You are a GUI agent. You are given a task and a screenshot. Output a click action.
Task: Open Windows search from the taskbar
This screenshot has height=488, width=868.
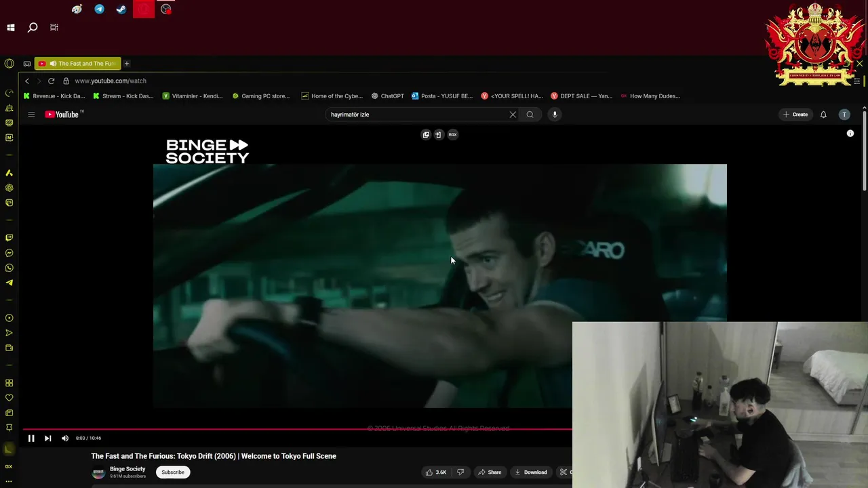pos(33,28)
